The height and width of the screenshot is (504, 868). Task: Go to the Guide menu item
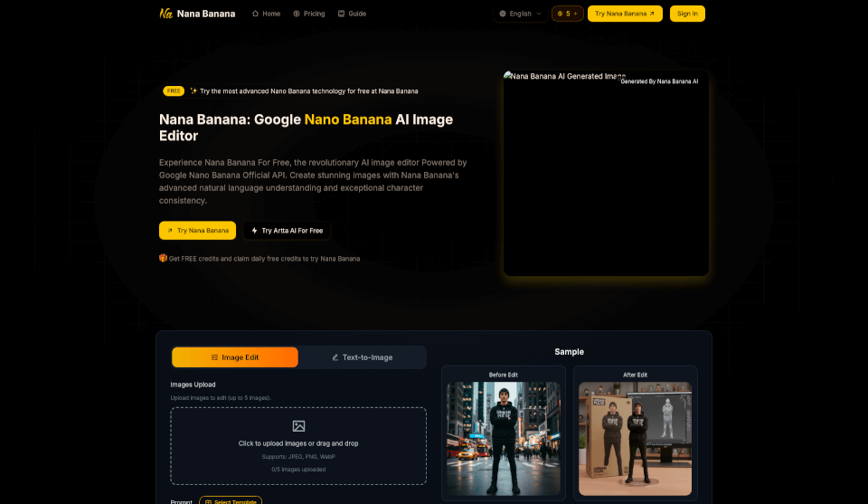(x=356, y=14)
